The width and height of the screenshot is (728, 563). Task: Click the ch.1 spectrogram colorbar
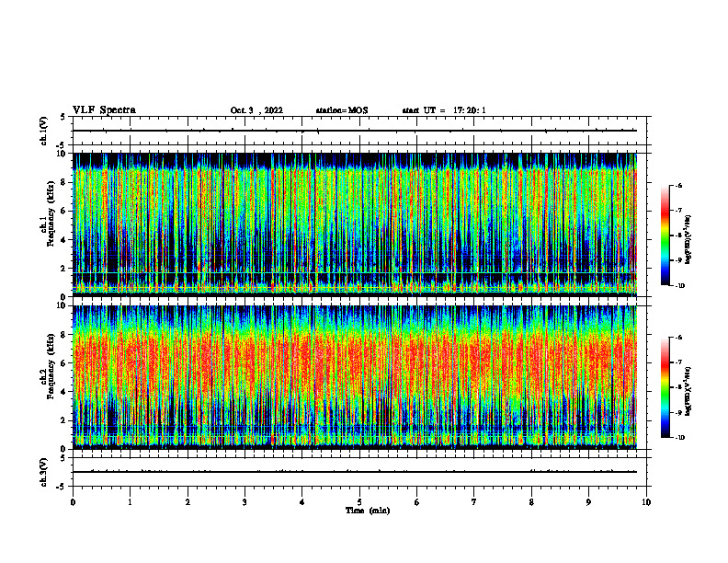pos(665,236)
